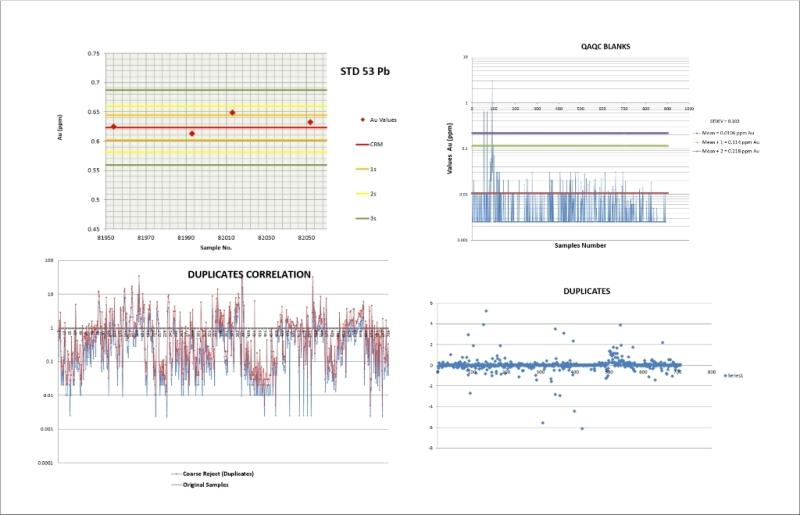Click the 0.75 y-axis label on STD chart
The width and height of the screenshot is (800, 515).
click(94, 53)
